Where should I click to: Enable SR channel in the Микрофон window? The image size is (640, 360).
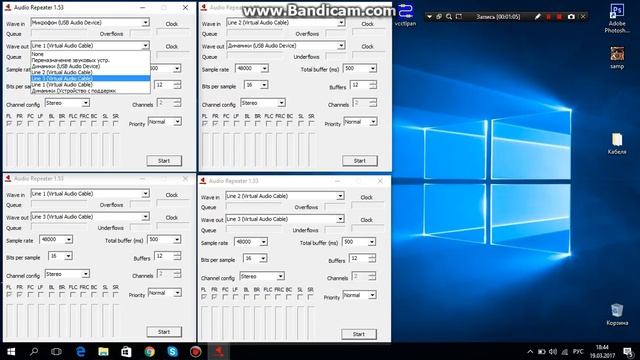pyautogui.click(x=116, y=123)
